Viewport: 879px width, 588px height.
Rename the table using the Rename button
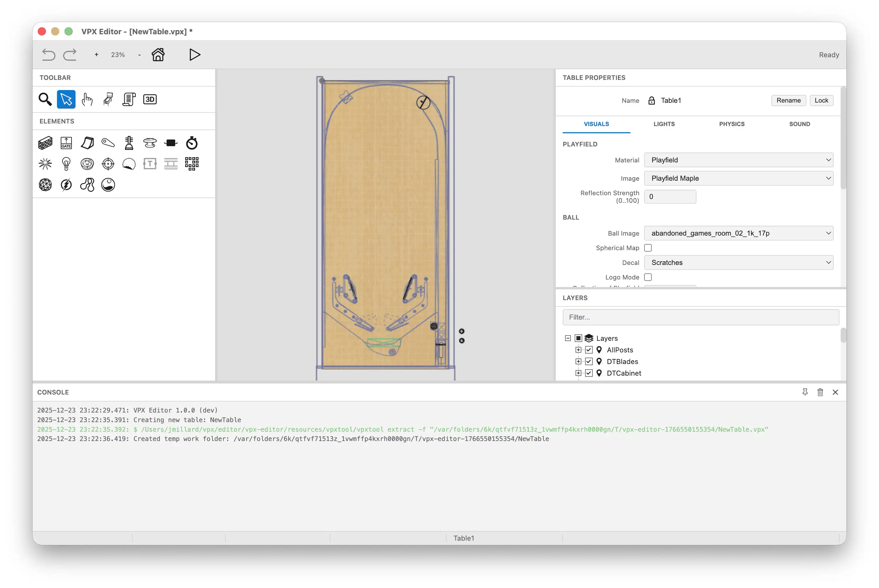[789, 100]
